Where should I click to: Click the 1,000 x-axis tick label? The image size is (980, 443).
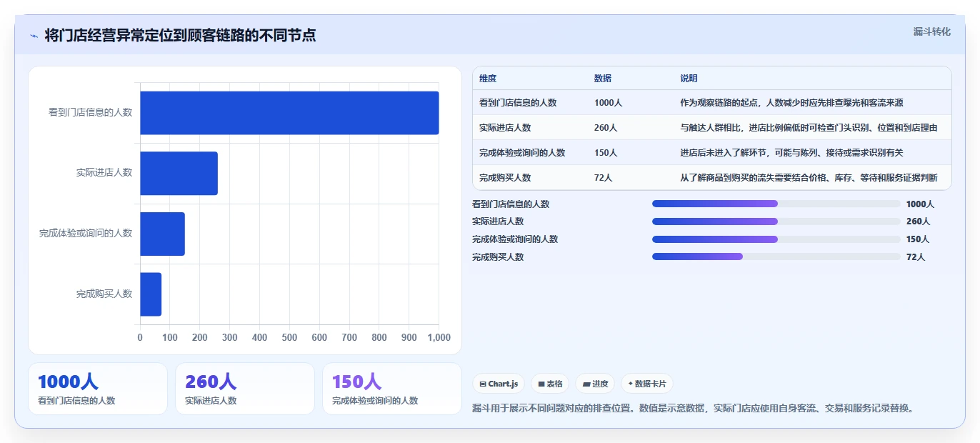click(439, 337)
